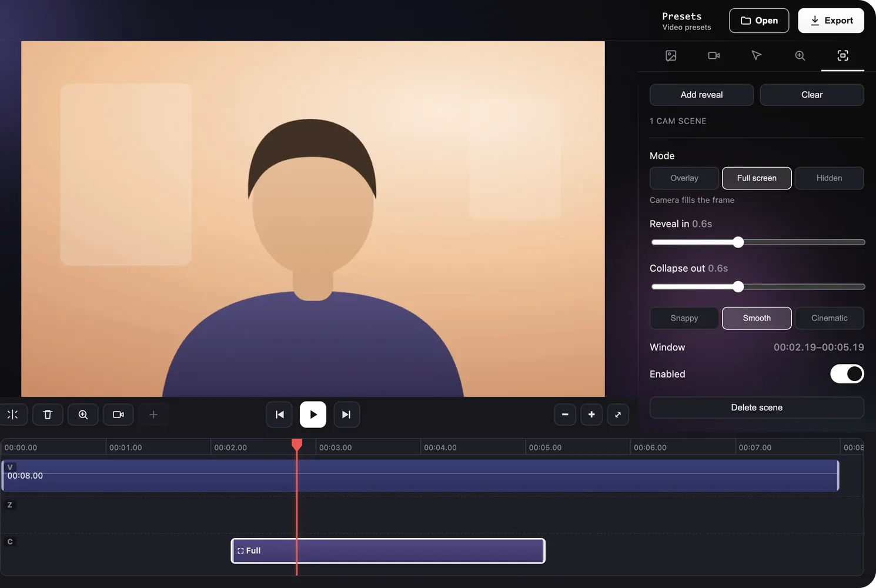Click the 1 CAM SCENE label
Screen dimensions: 876x588
[x=678, y=121]
